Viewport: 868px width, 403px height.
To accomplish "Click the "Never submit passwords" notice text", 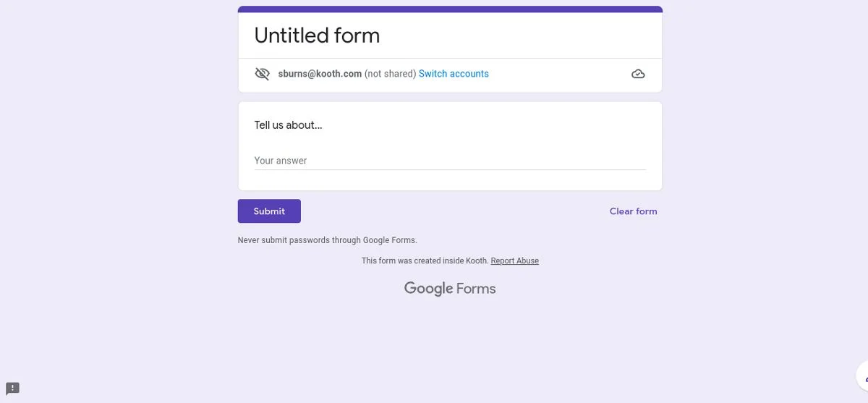I will point(327,240).
